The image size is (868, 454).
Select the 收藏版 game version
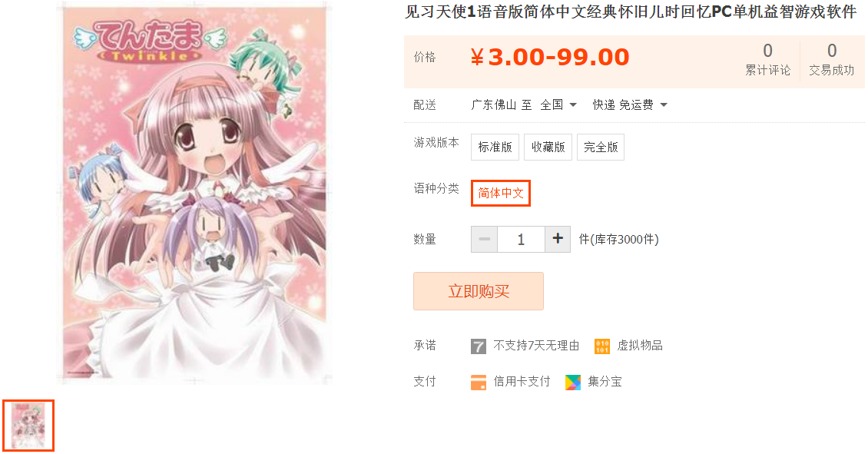tap(548, 147)
